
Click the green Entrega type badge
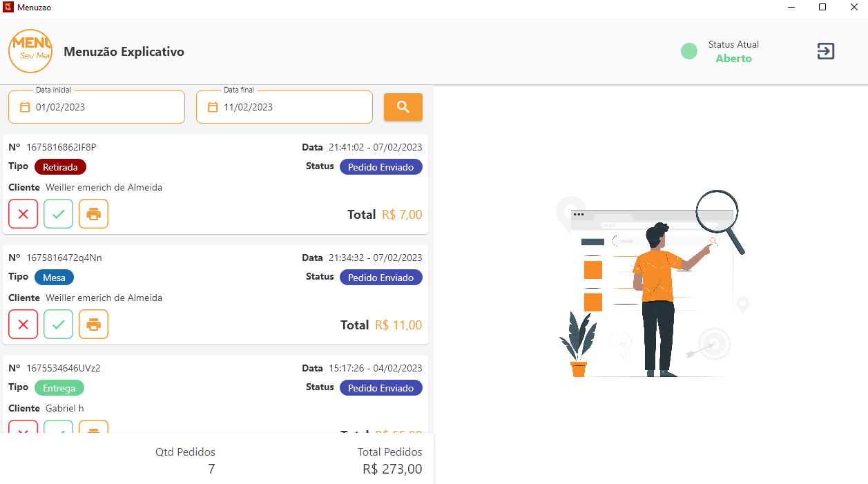[59, 388]
